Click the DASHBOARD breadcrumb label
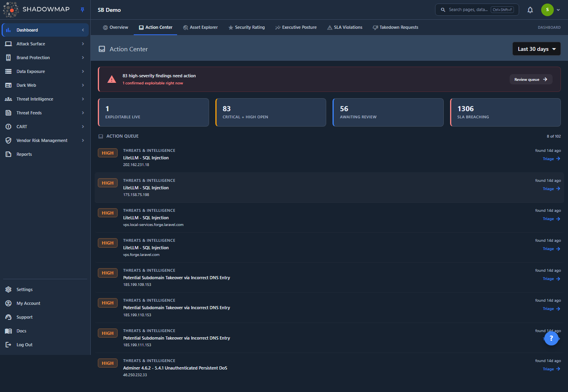 tap(549, 28)
